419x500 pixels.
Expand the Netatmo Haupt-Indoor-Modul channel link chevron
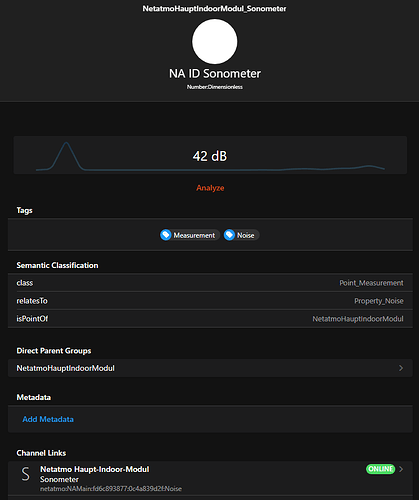(x=401, y=469)
